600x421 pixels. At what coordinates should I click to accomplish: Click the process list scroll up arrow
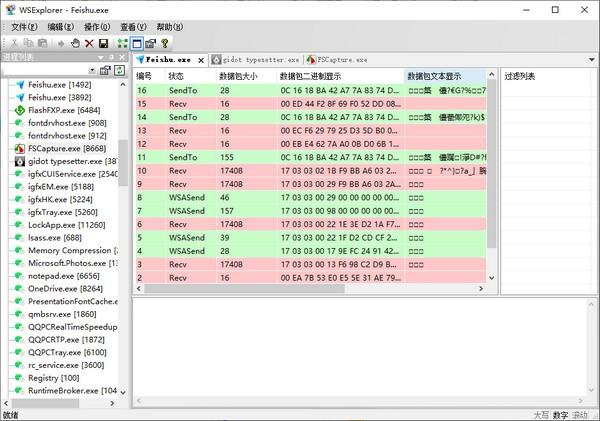122,84
